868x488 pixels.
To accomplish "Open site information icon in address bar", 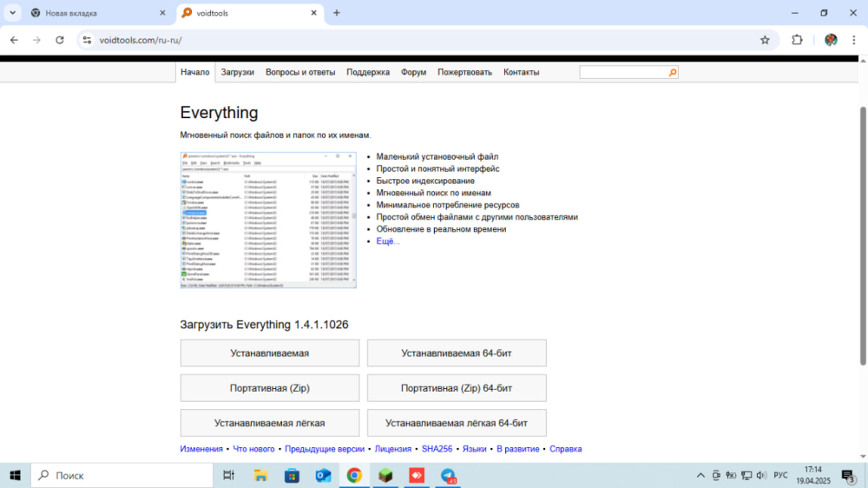I will 87,40.
